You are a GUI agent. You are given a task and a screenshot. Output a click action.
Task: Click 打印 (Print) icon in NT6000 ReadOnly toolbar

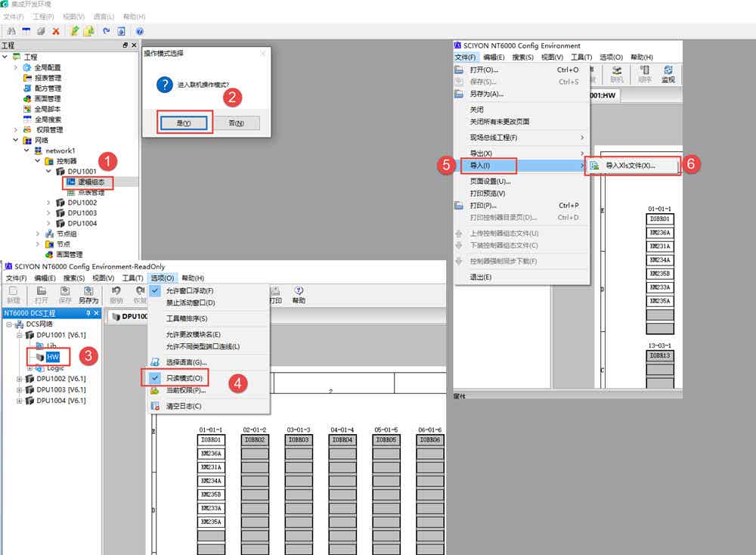(275, 295)
